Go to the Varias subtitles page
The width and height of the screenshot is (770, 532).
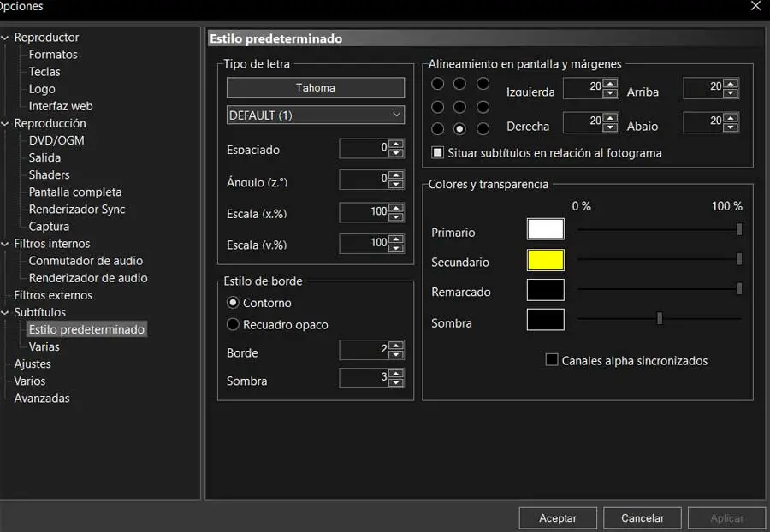[44, 346]
